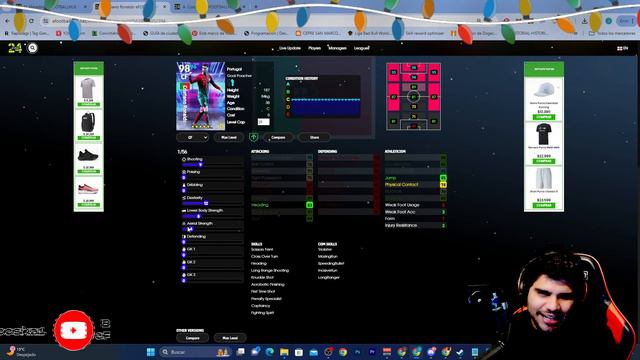
Task: Expand the CF position dropdown
Action: pyautogui.click(x=193, y=138)
